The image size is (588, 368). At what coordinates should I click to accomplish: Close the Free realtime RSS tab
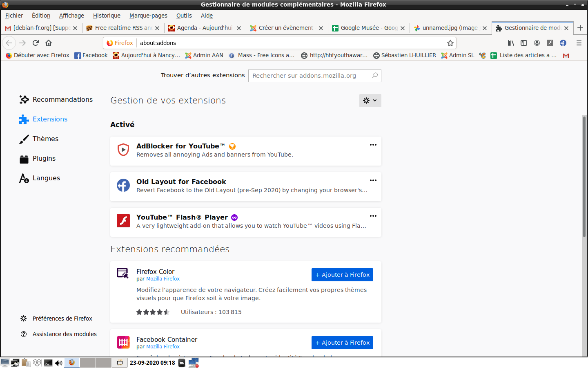(157, 28)
